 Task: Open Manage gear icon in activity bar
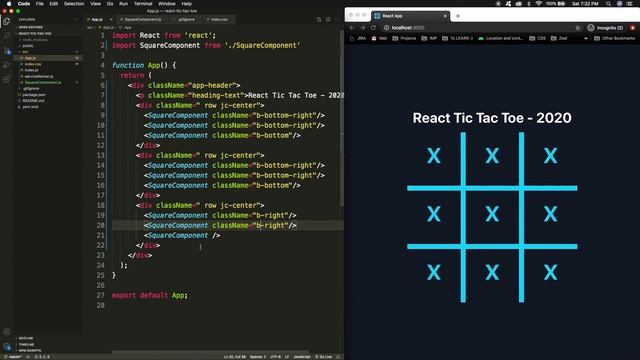point(7,347)
